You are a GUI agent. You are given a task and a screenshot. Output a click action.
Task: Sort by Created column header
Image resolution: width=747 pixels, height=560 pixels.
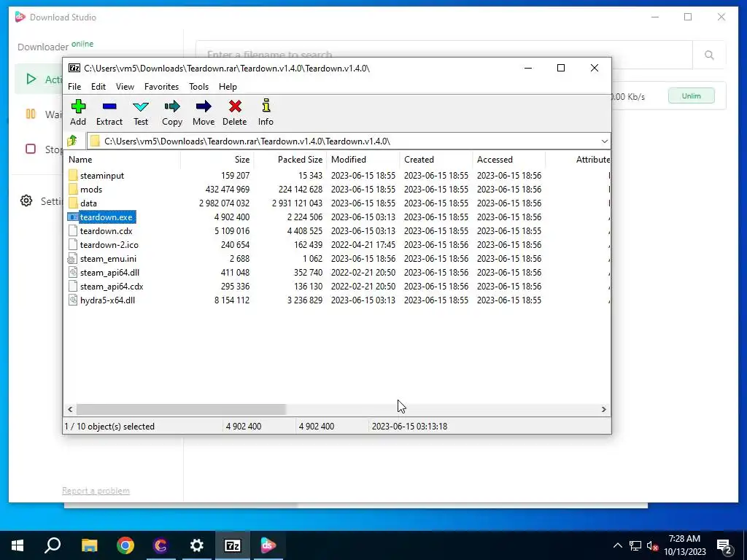pyautogui.click(x=436, y=160)
